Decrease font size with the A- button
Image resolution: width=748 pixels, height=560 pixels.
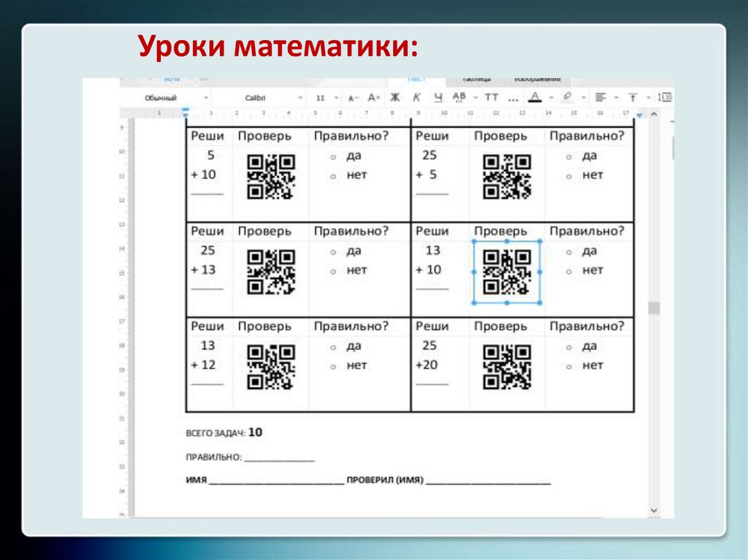click(353, 99)
